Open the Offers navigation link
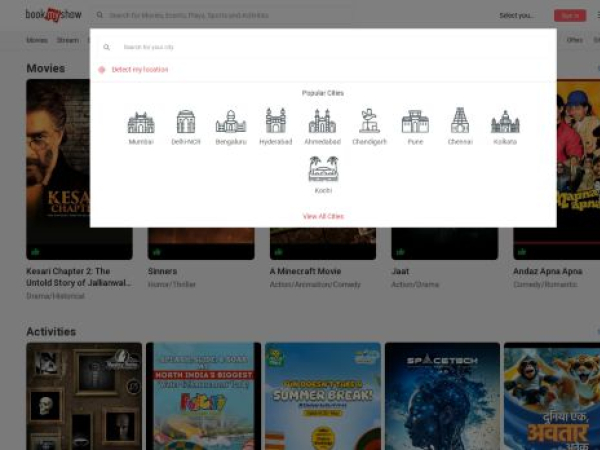This screenshot has width=600, height=450. tap(574, 40)
